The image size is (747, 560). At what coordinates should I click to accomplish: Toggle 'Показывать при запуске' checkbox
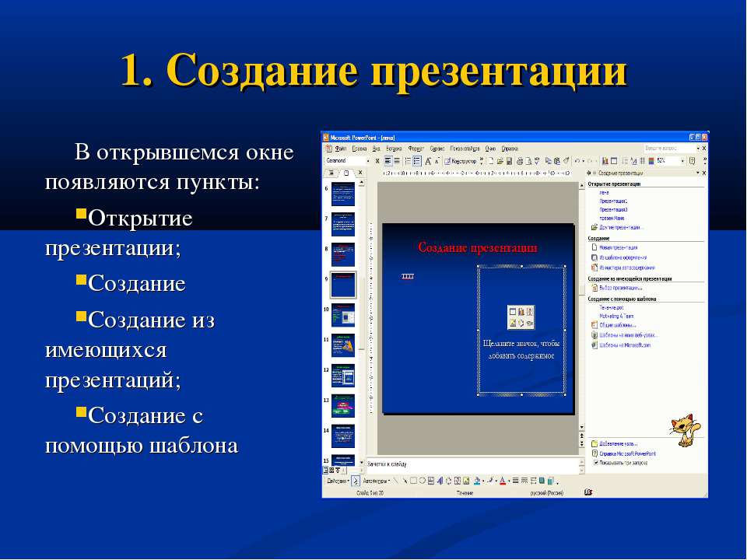595,463
